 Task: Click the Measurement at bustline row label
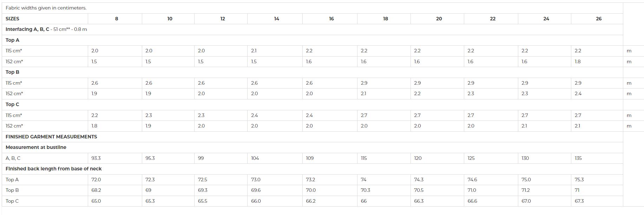(x=36, y=147)
